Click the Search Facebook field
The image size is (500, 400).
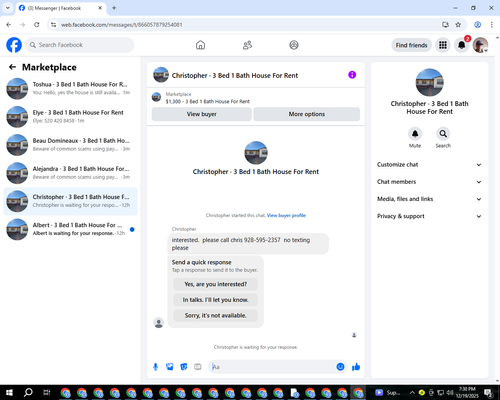coord(80,45)
